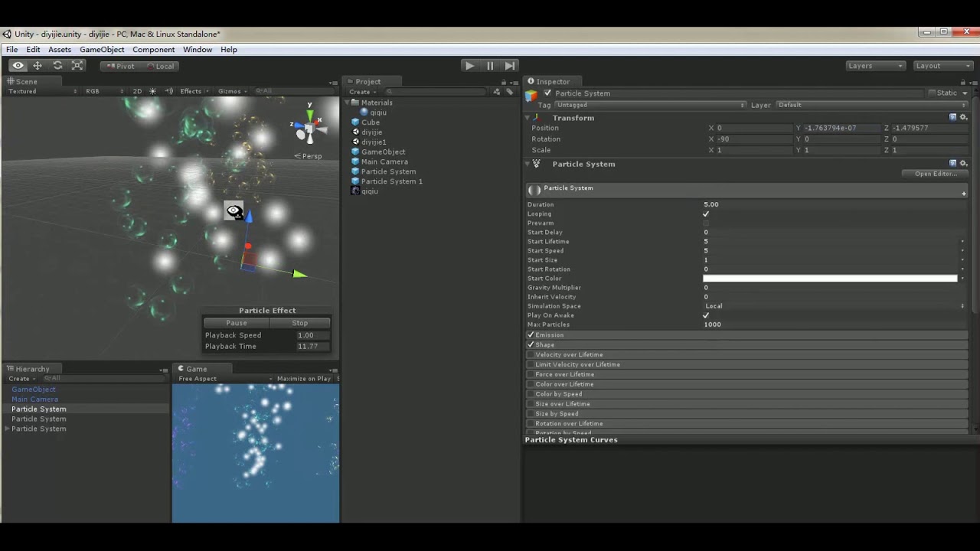
Task: Select the Hand view tool in toolbar
Action: (18, 66)
